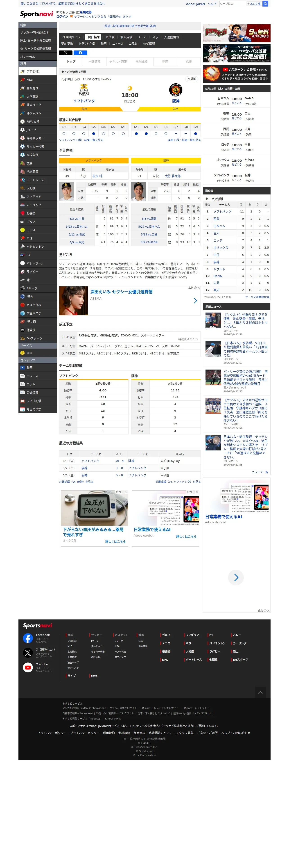This screenshot has height=868, width=289.
Task: Select 日程・結果 in the baseball menu
Action: coord(93,37)
